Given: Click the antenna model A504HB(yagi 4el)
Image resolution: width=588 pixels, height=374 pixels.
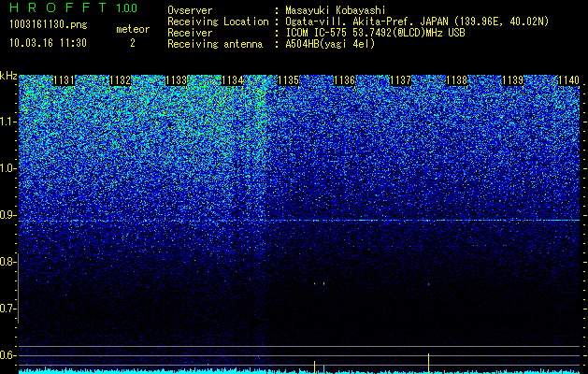Looking at the screenshot, I should pos(330,44).
